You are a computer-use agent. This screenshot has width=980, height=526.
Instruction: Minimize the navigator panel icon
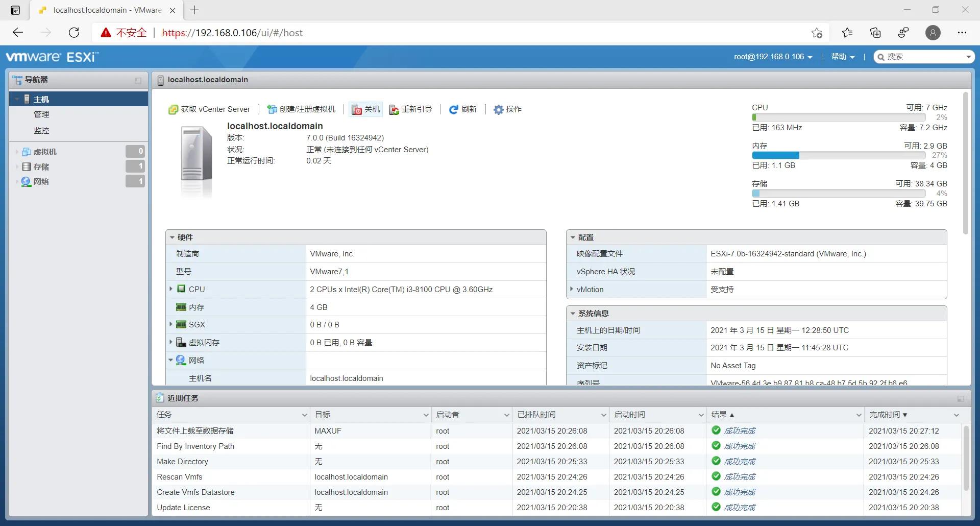138,80
